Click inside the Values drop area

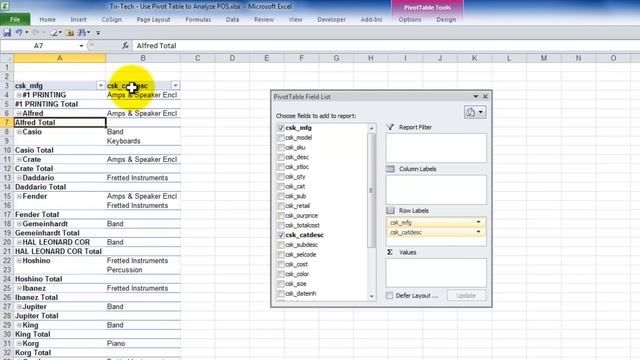(x=436, y=273)
